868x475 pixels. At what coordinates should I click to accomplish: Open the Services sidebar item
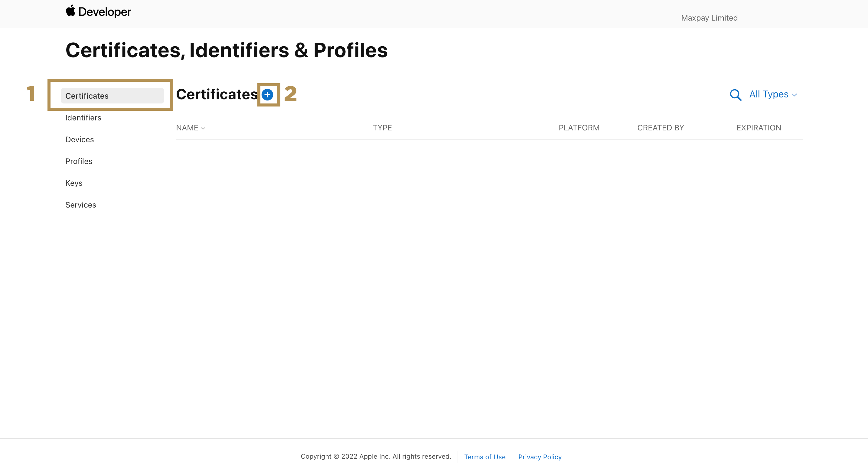tap(80, 205)
